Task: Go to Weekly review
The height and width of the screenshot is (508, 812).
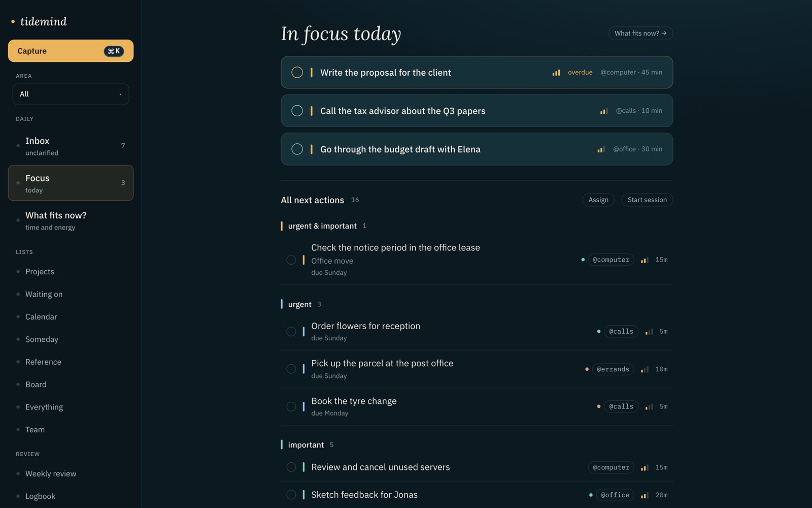Action: tap(51, 473)
